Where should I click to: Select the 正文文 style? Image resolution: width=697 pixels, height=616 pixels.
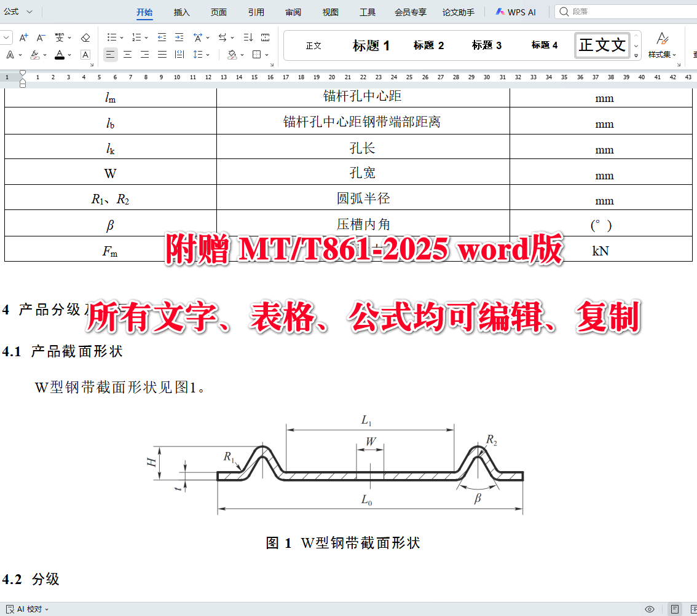602,45
